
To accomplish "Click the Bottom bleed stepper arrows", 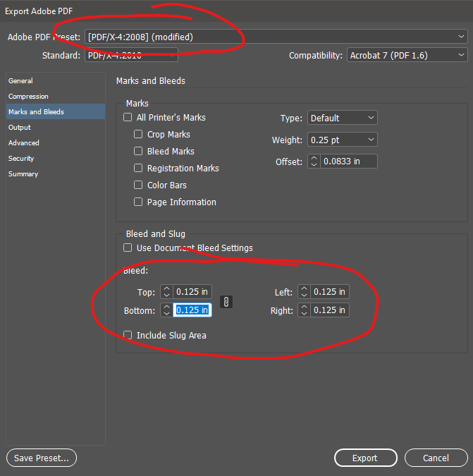I will click(166, 310).
